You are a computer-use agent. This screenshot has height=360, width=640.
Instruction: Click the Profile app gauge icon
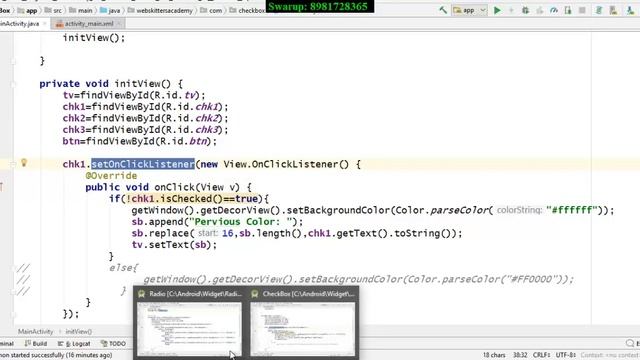point(554,10)
